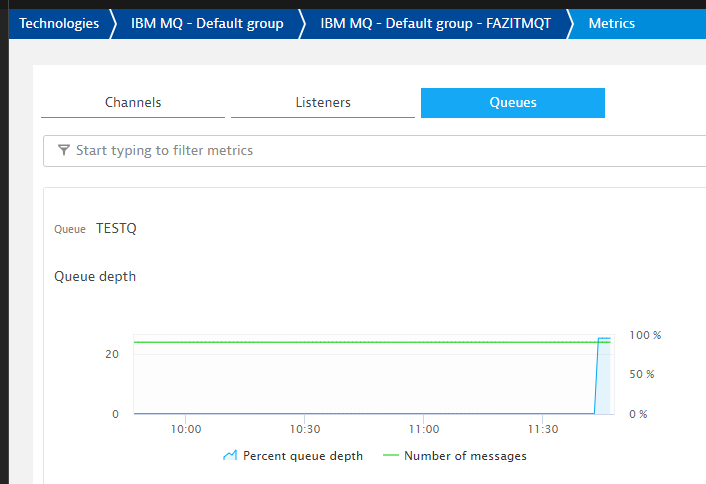Click the 11:30 time axis label
Viewport: 706px width, 484px height.
tap(543, 429)
